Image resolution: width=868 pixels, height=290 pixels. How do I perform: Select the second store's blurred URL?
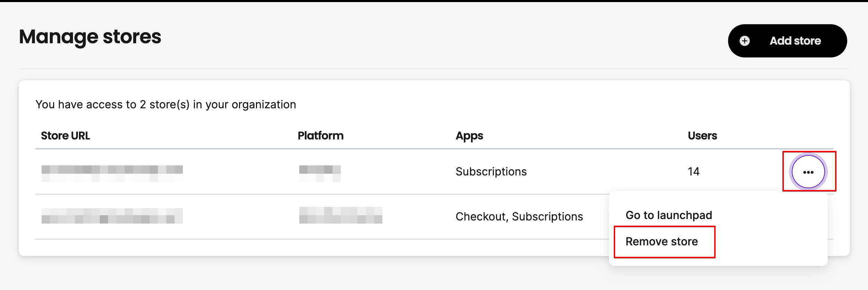(x=112, y=216)
